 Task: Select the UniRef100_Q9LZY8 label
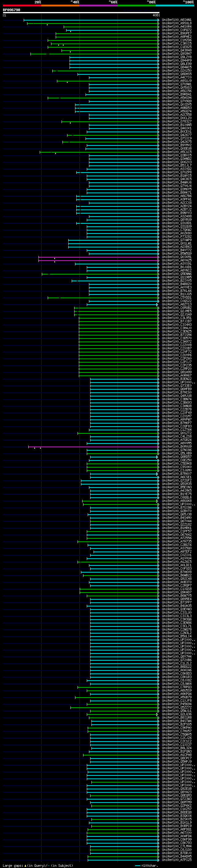[177, 57]
